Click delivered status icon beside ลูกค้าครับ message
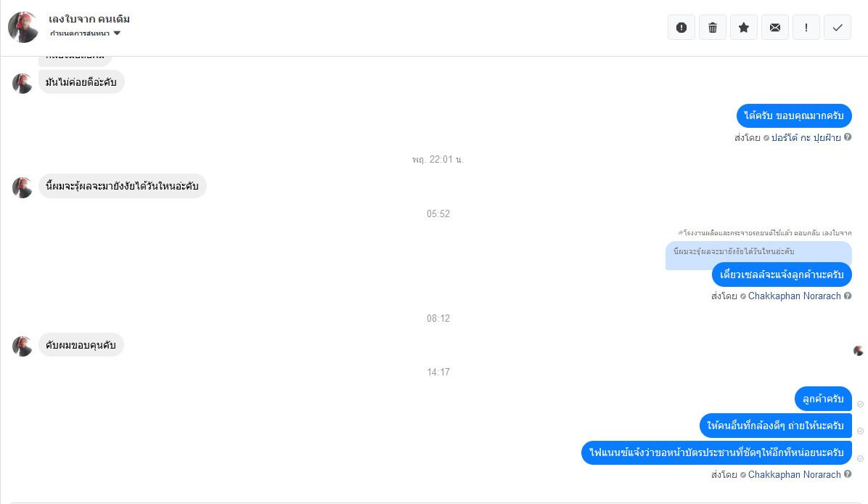The image size is (868, 504). [860, 405]
